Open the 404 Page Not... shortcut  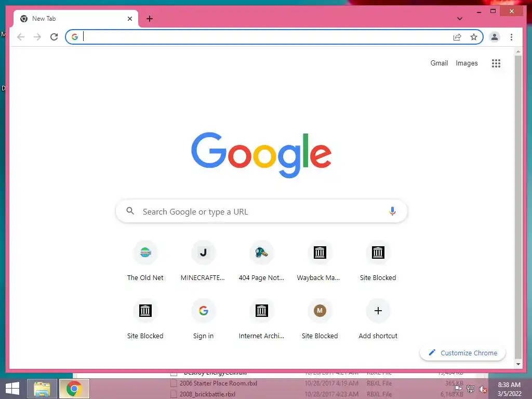[x=262, y=261]
